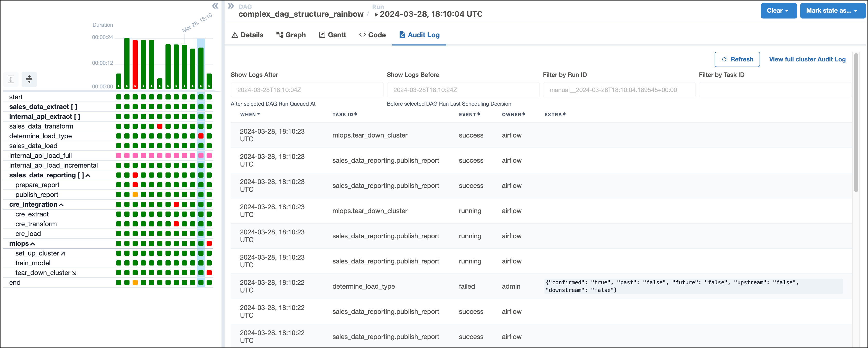Select the Audit Log tab
The width and height of the screenshot is (868, 348).
tap(419, 34)
